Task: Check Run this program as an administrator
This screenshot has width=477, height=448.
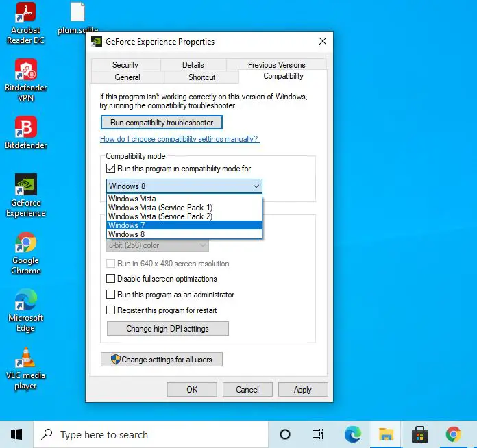Action: (x=111, y=295)
